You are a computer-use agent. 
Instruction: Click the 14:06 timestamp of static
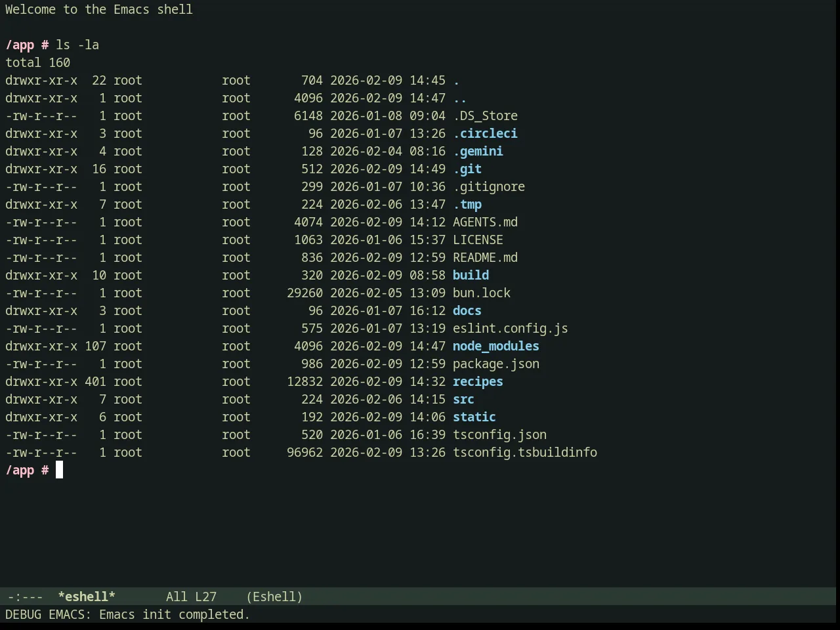tap(427, 417)
